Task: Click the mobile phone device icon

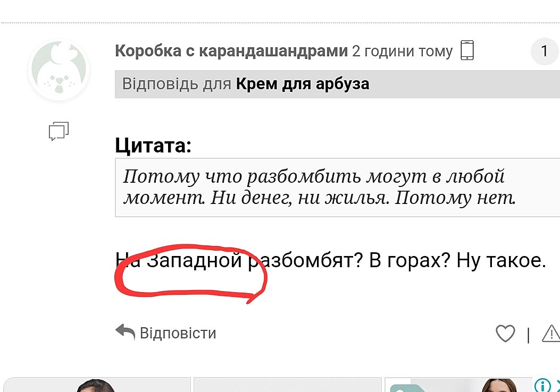Action: pos(467,50)
